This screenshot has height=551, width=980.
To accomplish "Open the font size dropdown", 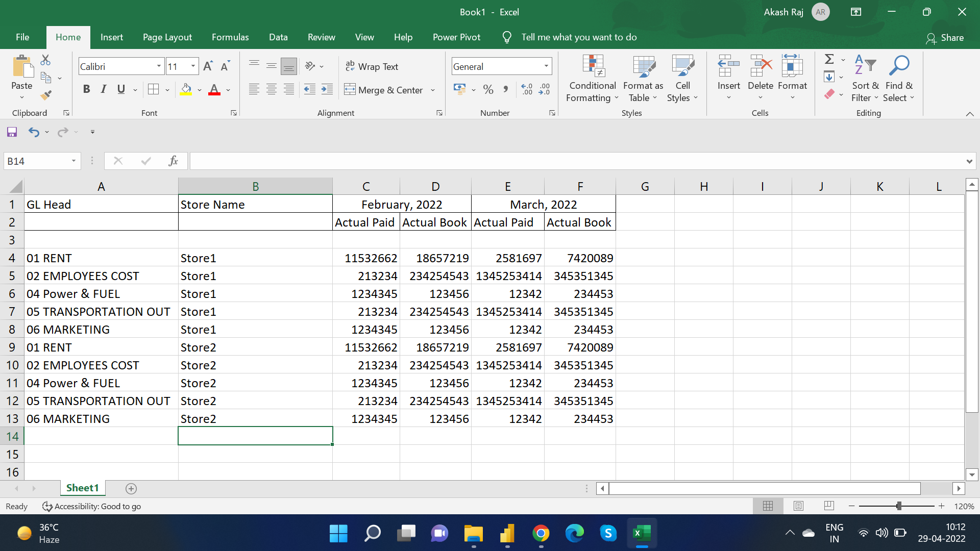I will 193,66.
